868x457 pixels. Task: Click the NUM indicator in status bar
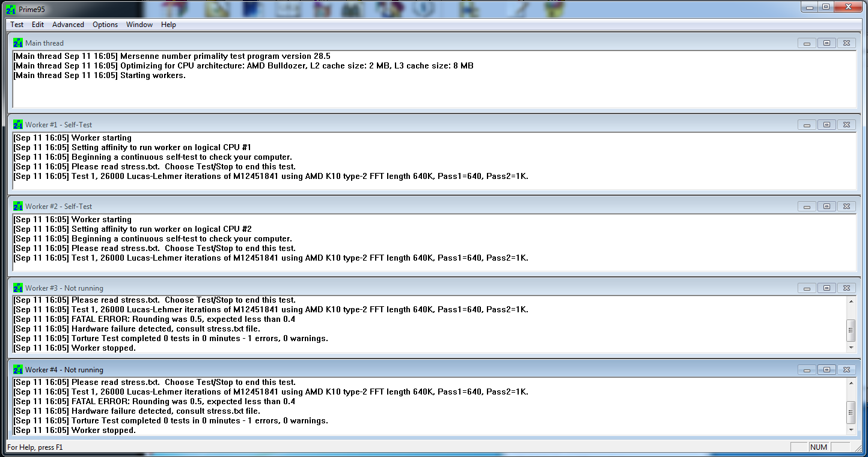819,447
